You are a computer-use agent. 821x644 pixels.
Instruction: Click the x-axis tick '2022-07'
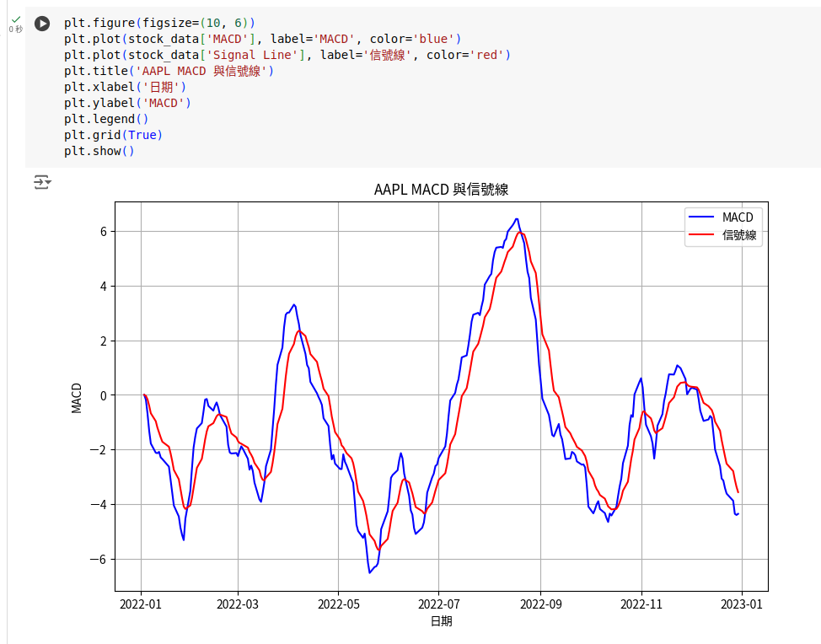click(439, 604)
